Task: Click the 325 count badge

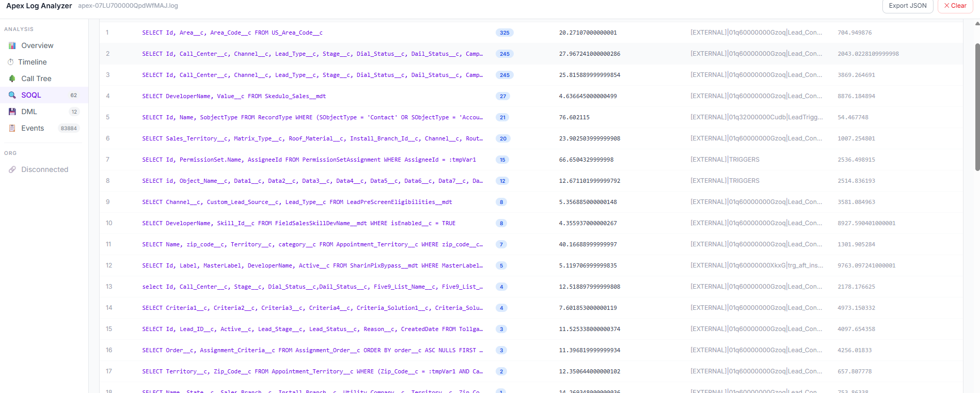Action: tap(504, 33)
